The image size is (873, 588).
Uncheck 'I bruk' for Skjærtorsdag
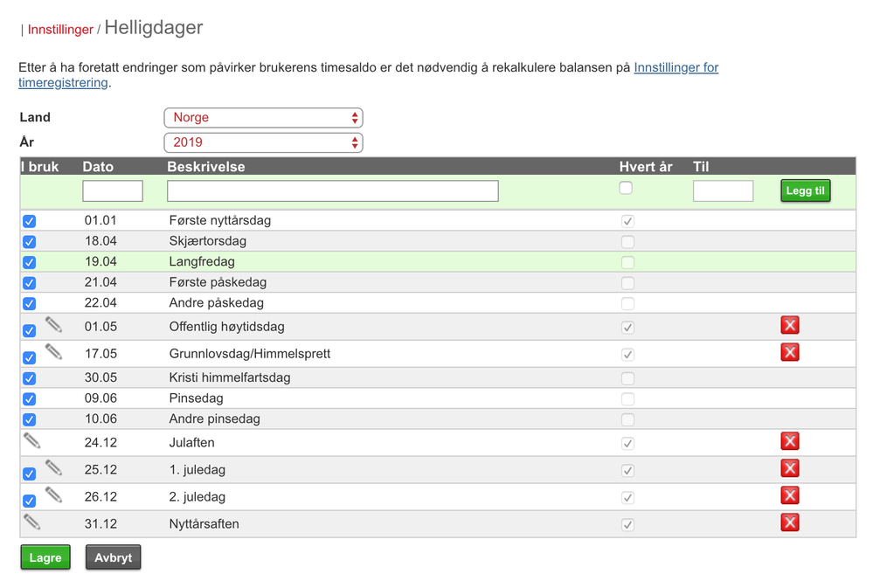[30, 242]
